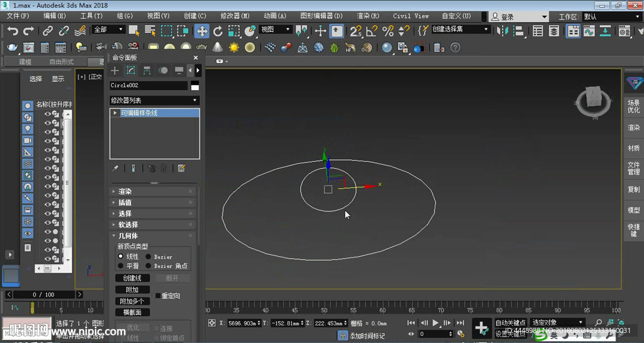Expand the 软选择 rollout
The height and width of the screenshot is (343, 644).
pyautogui.click(x=152, y=225)
